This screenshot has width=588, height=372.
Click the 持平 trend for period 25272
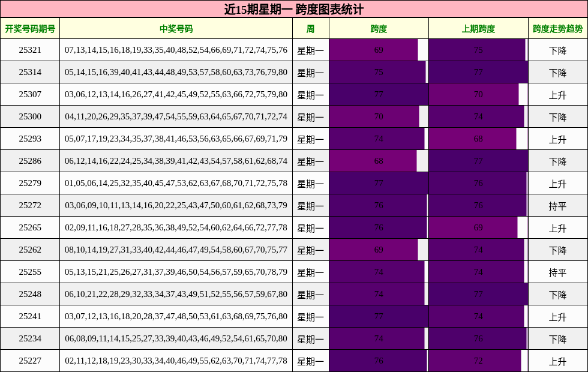tap(557, 206)
